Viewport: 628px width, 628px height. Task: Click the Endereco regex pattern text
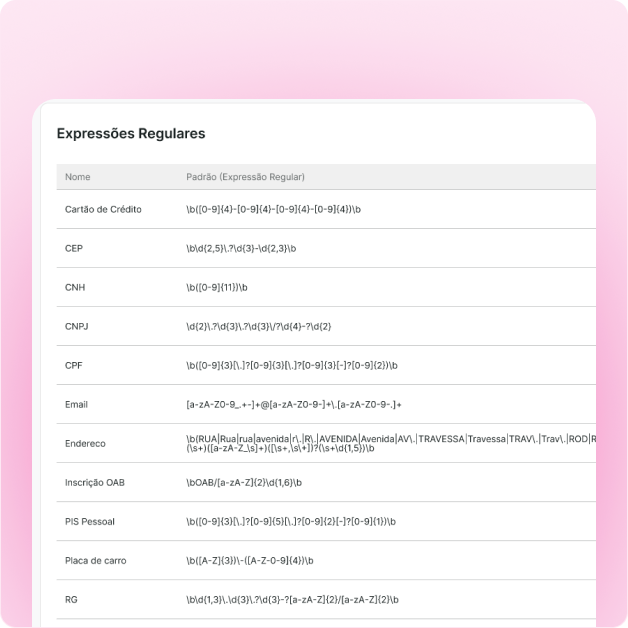(390, 443)
